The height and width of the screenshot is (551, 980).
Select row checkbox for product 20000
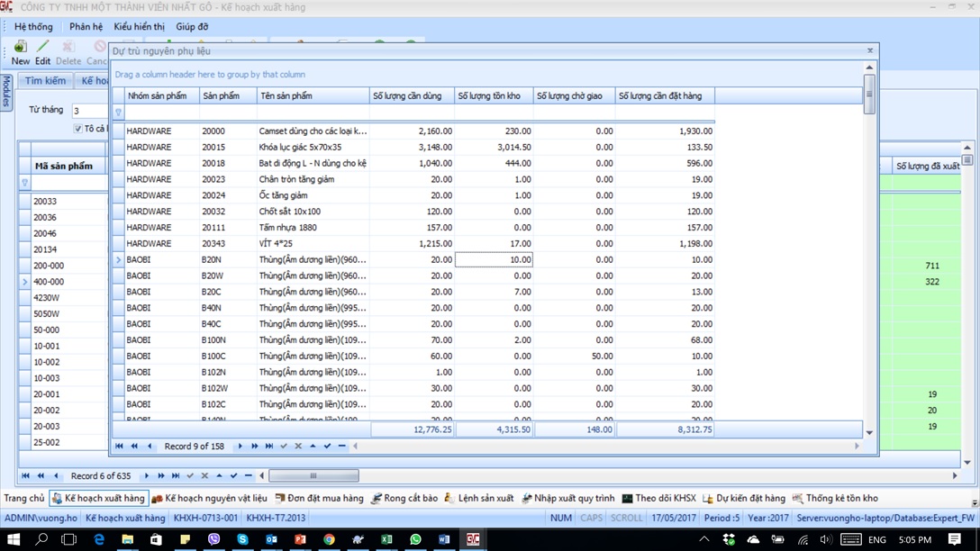pos(118,131)
